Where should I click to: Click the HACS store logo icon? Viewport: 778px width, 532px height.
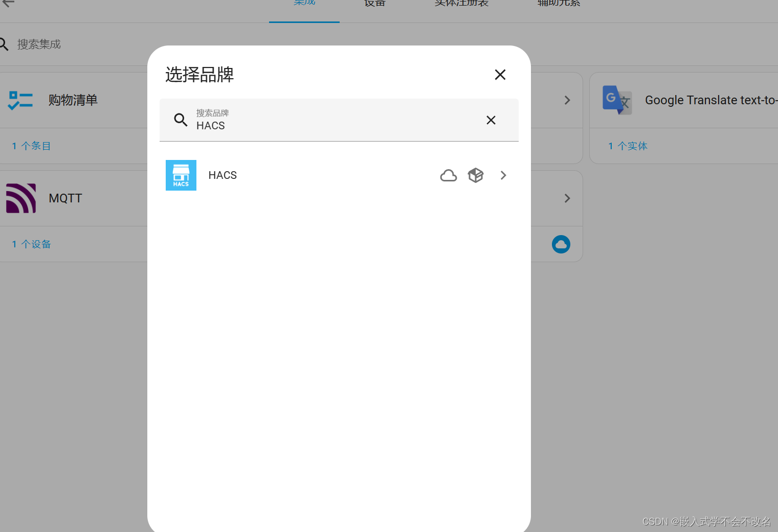[x=181, y=175]
